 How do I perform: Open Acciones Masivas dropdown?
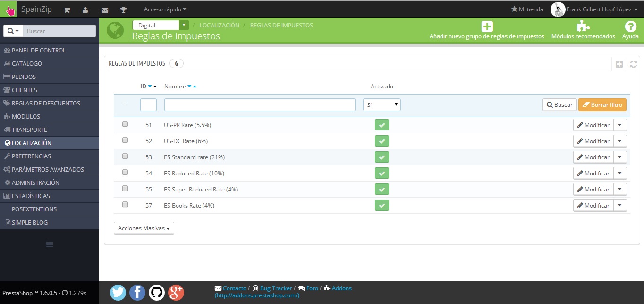144,228
